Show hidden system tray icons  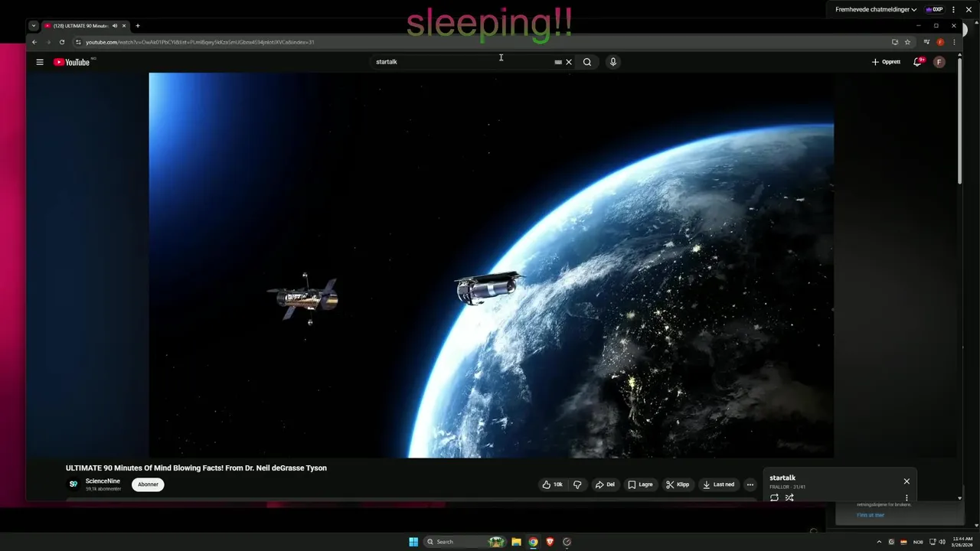[879, 542]
